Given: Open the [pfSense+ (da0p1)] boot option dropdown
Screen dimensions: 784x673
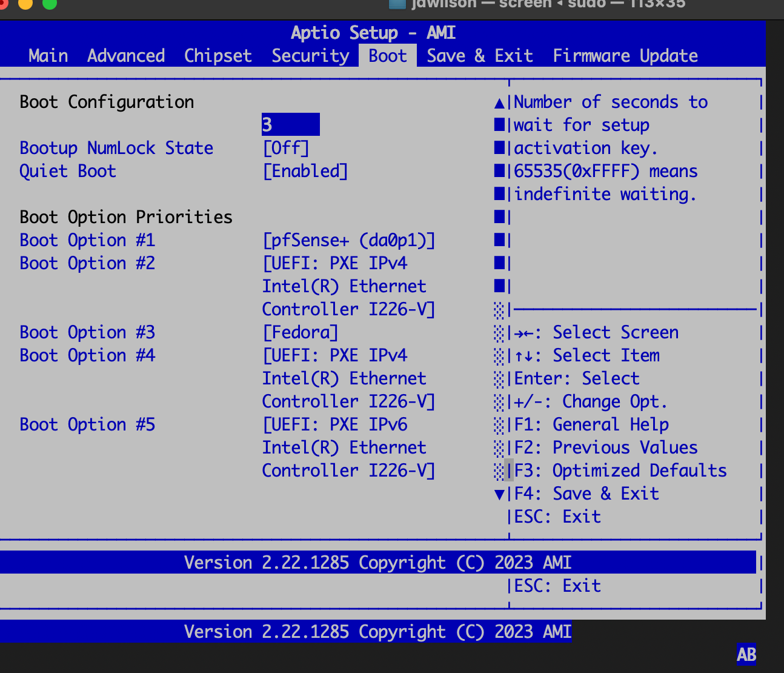Looking at the screenshot, I should click(349, 240).
